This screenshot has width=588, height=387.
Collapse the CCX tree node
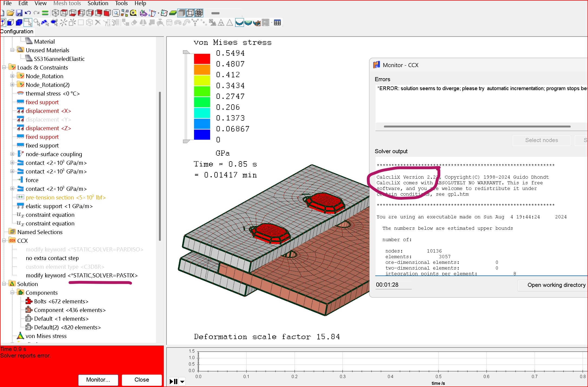tap(4, 241)
